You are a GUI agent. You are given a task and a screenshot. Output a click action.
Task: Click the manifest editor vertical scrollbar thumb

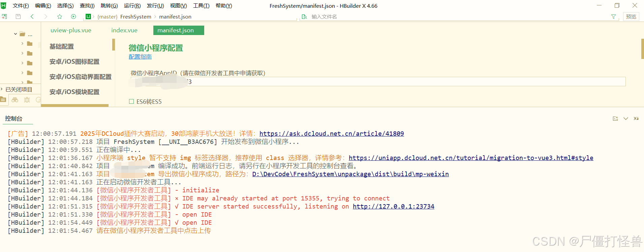(x=642, y=49)
